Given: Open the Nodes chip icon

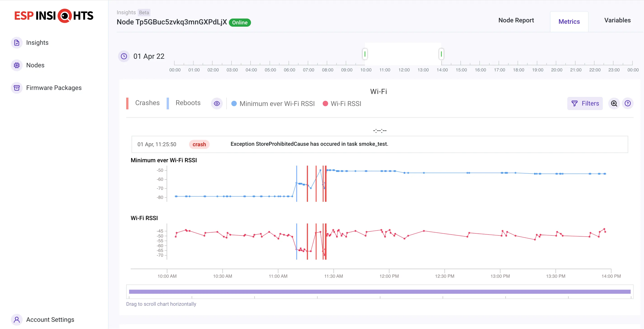Looking at the screenshot, I should 17,65.
